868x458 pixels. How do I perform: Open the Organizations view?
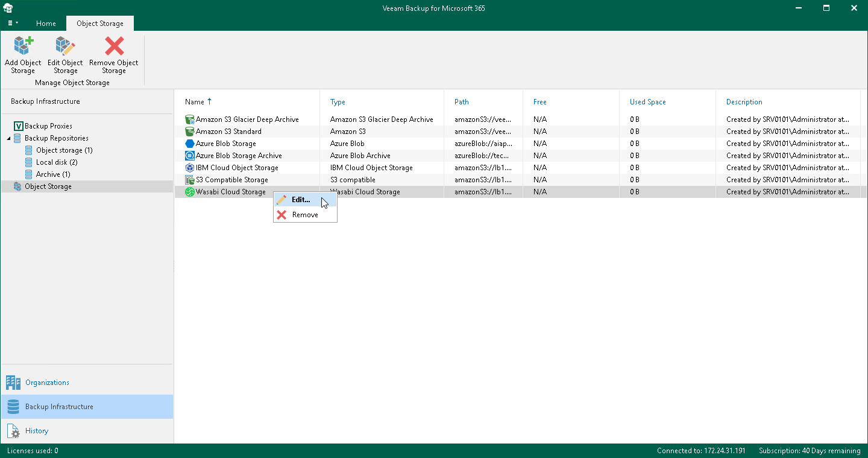click(x=87, y=383)
